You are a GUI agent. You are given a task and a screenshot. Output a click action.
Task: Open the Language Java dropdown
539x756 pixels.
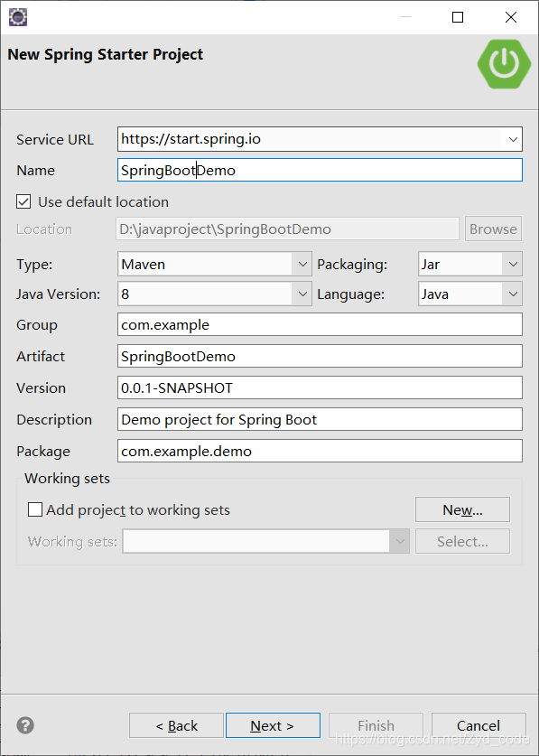(x=513, y=294)
